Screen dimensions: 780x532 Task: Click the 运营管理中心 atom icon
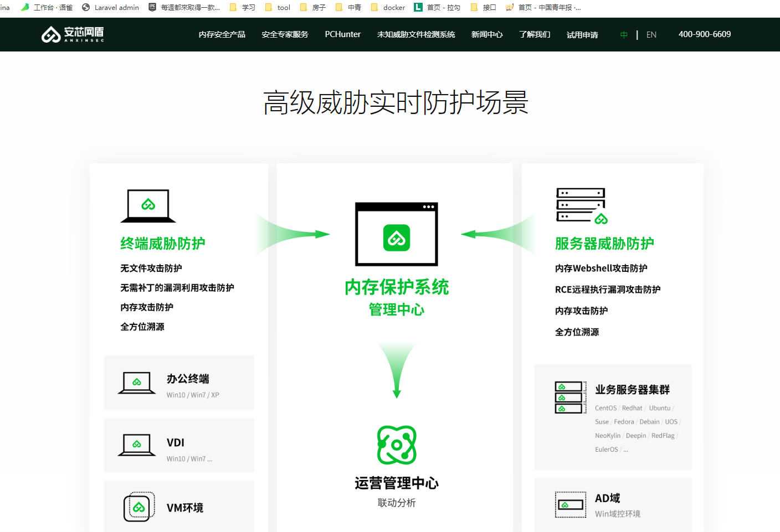pyautogui.click(x=397, y=445)
